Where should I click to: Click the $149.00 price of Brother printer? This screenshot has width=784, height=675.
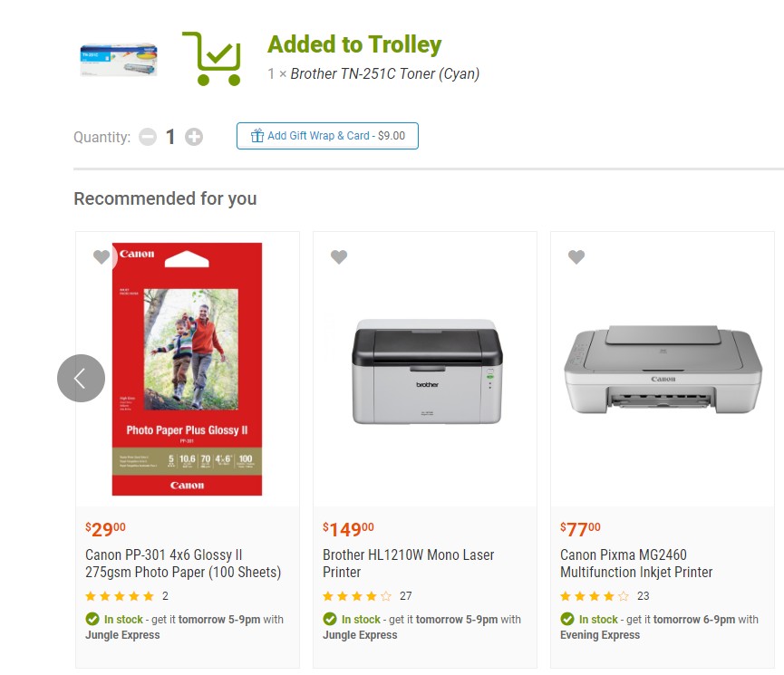(x=349, y=529)
